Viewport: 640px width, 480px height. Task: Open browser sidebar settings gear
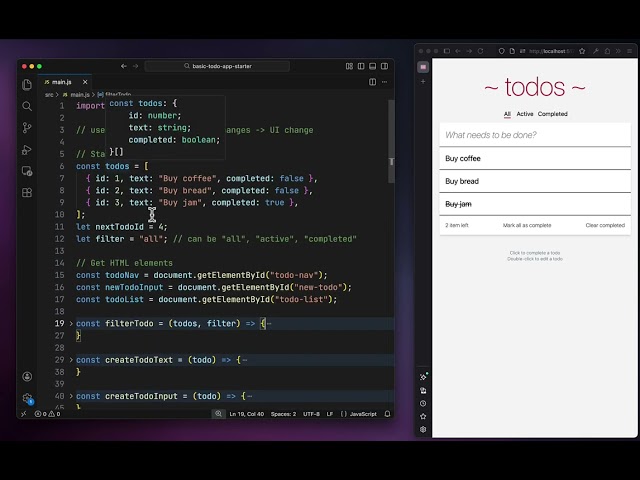[x=423, y=429]
